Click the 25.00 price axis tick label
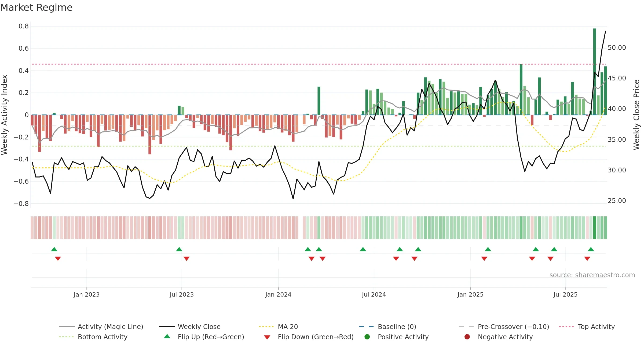 [x=617, y=201]
